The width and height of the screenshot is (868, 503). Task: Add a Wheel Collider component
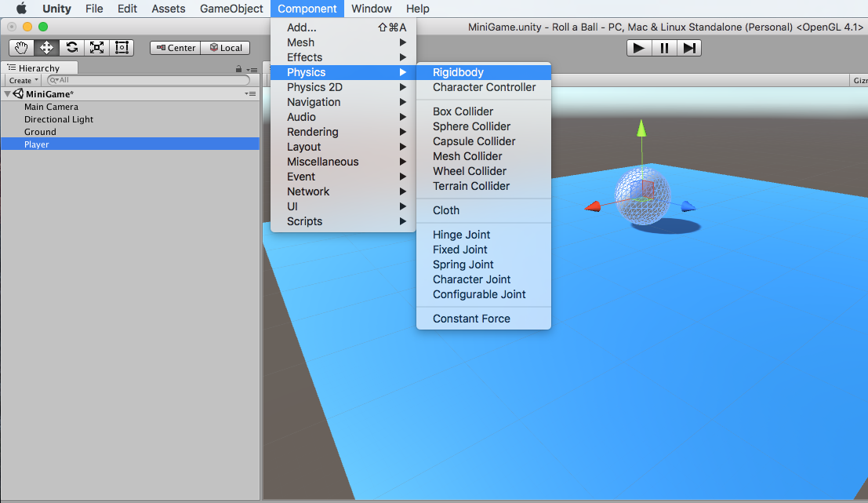point(484,171)
